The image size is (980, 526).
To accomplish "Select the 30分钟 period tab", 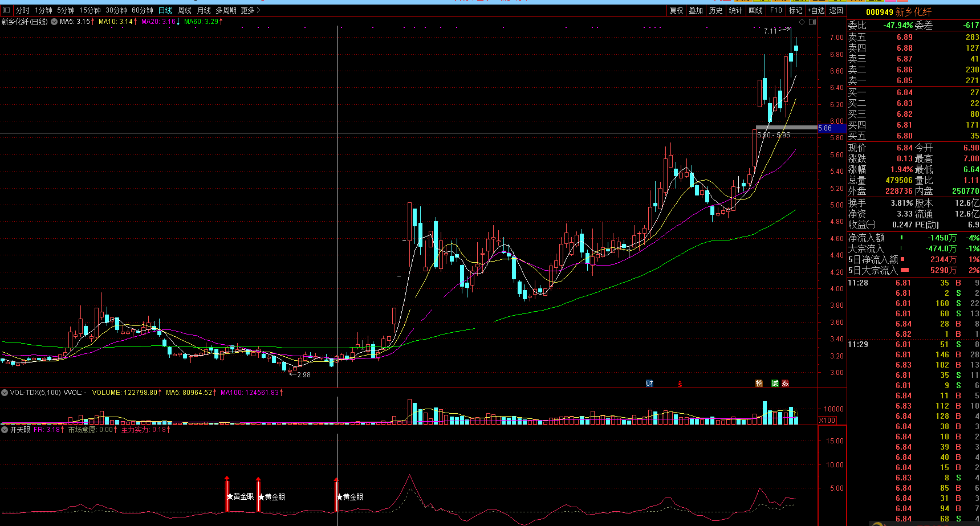I will (116, 10).
